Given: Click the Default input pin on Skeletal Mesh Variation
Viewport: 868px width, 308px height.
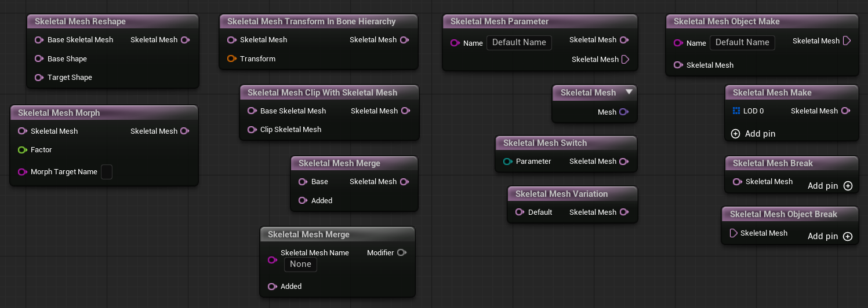Looking at the screenshot, I should point(520,212).
